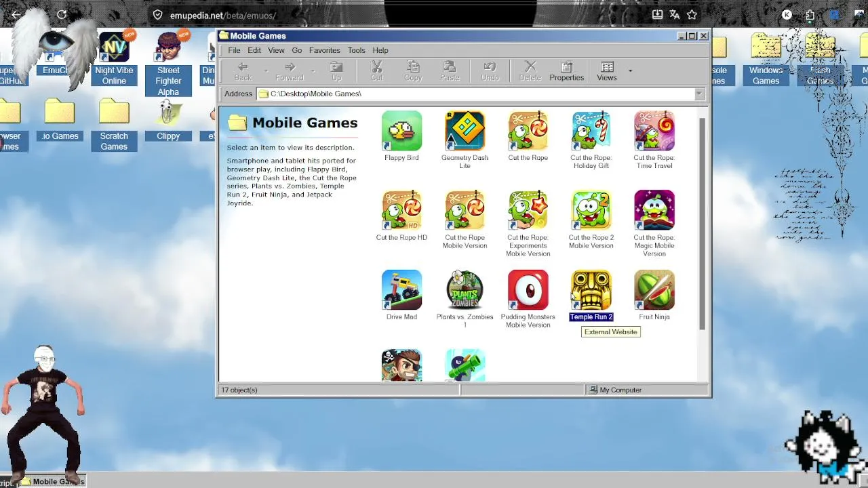Viewport: 868px width, 488px height.
Task: Expand the Views dropdown arrow
Action: (x=630, y=71)
